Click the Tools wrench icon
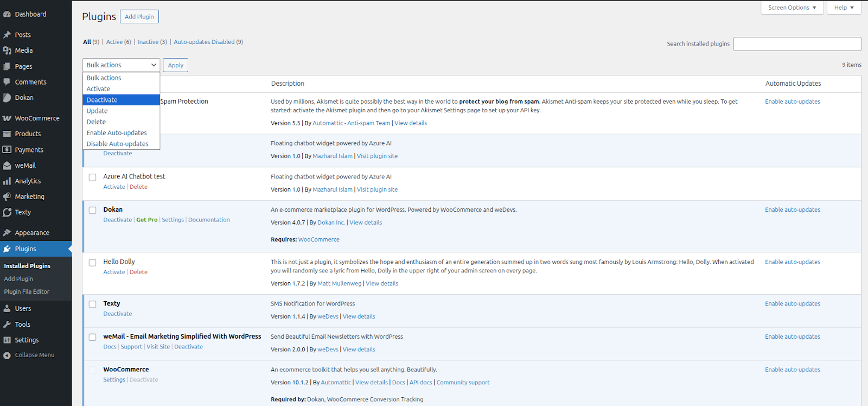This screenshot has height=406, width=868. 7,324
